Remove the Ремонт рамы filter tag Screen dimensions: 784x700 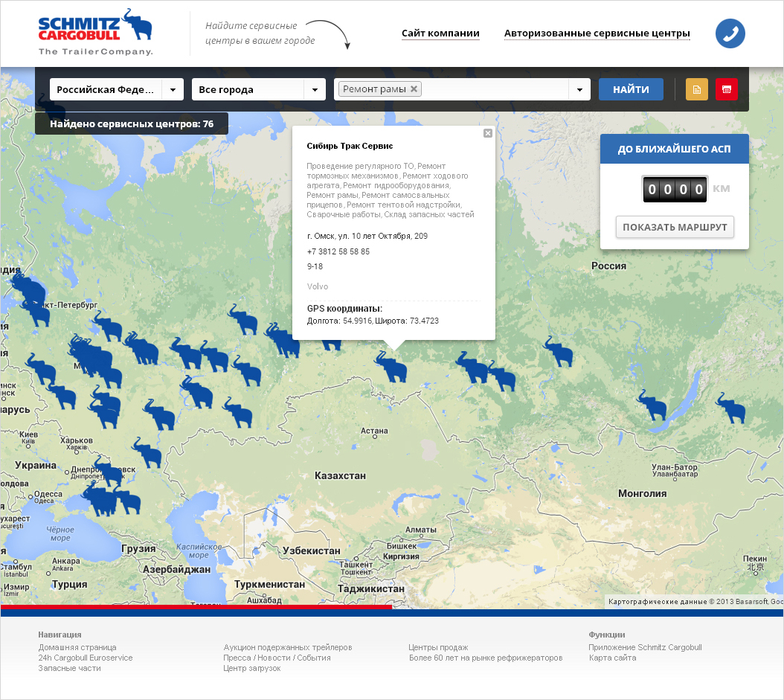(414, 89)
